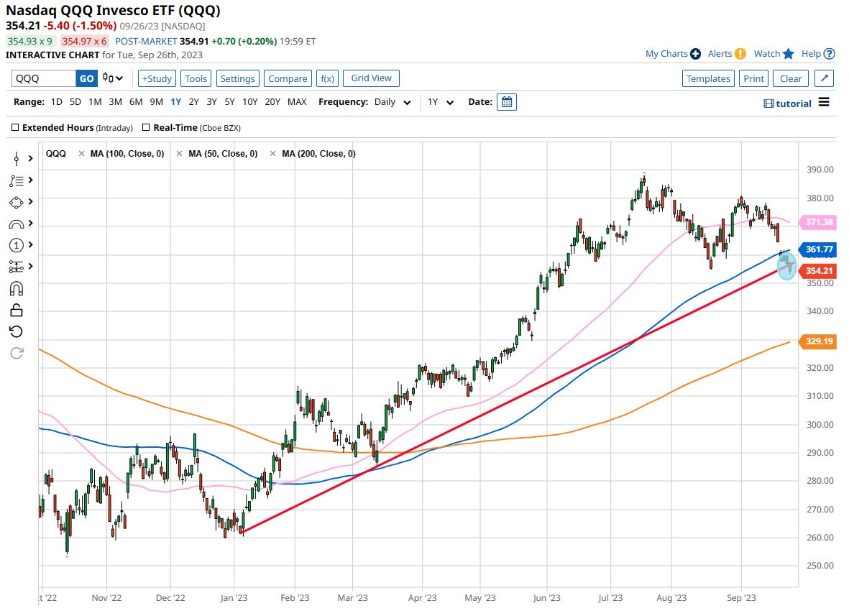Expand chart to full screen
The height and width of the screenshot is (616, 849).
824,78
